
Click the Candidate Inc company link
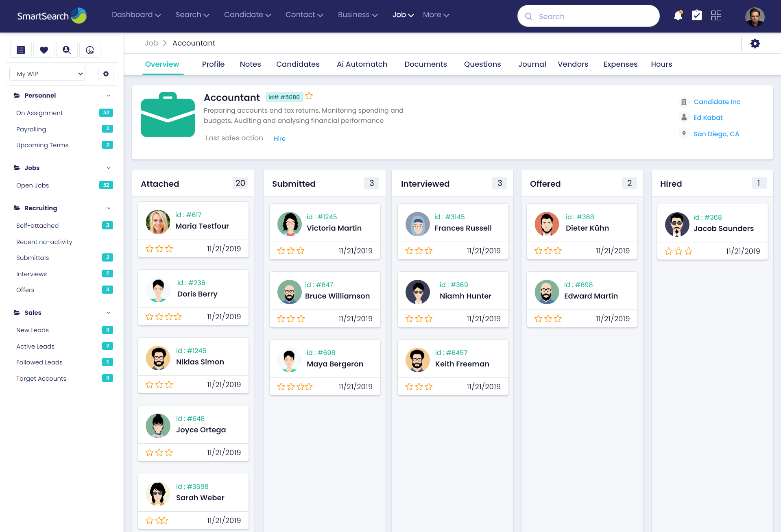[717, 102]
